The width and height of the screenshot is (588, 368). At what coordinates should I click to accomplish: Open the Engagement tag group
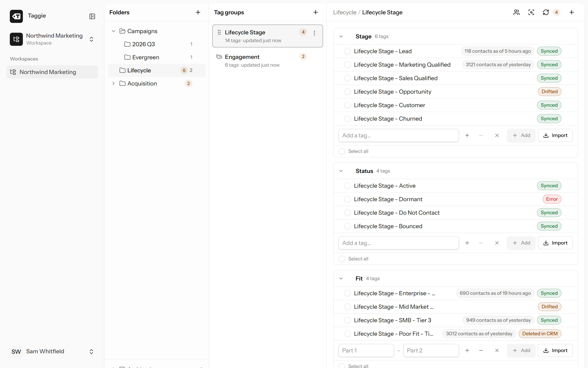267,61
